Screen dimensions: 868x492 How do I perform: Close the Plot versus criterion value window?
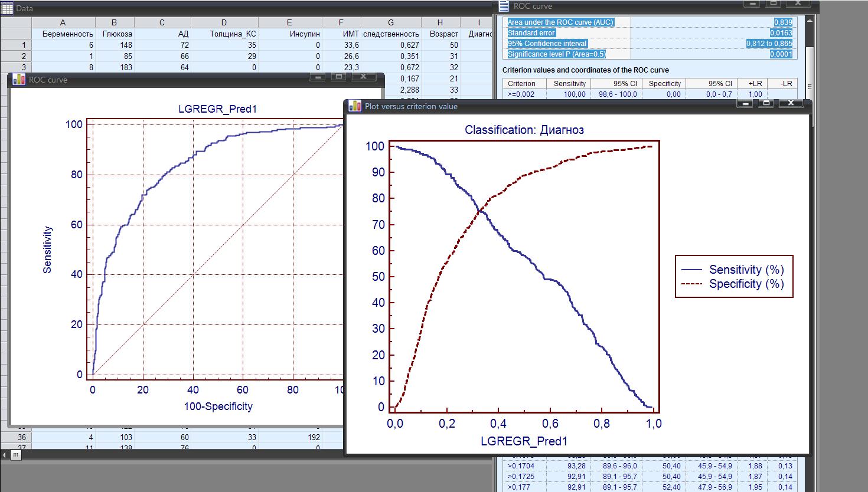pos(791,103)
